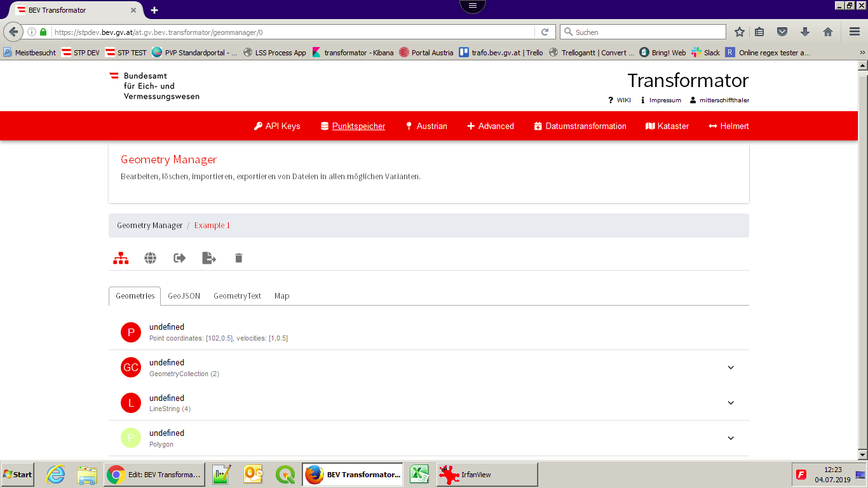
Task: Reload the page with refresh icon
Action: click(545, 32)
